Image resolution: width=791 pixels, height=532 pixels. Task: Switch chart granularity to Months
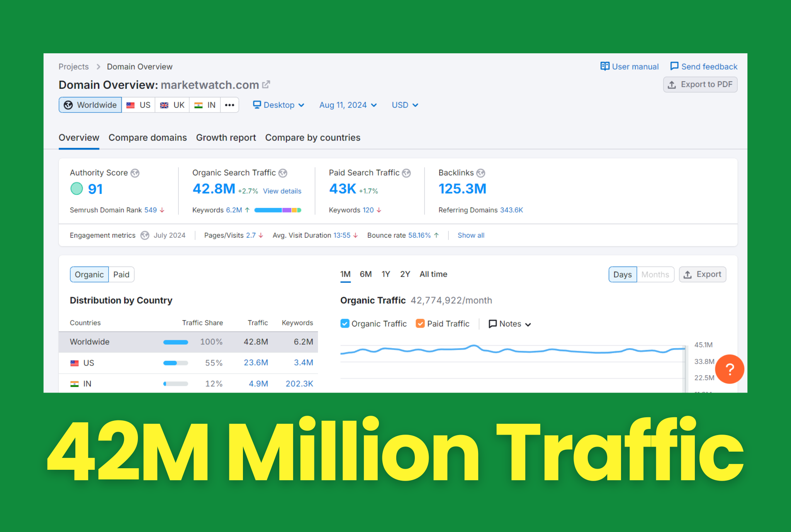point(655,275)
